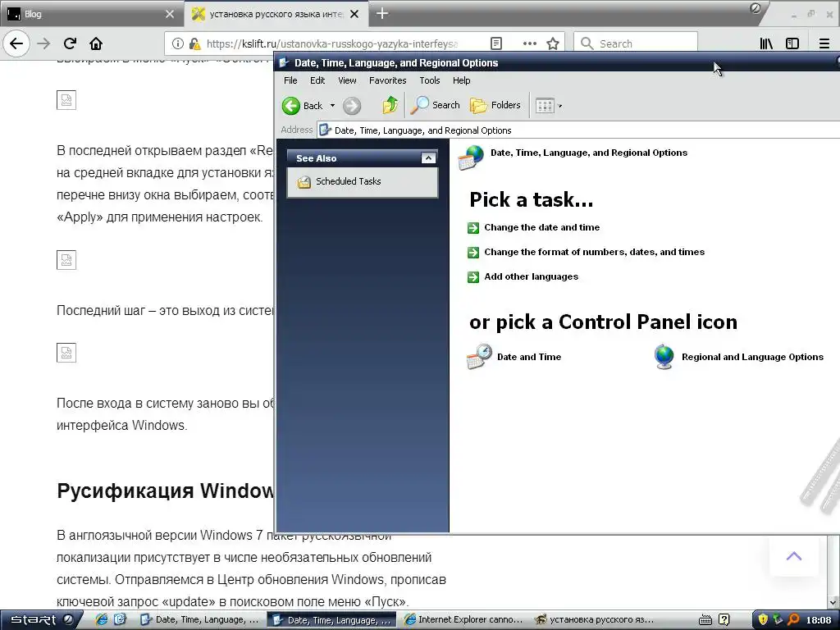Click the scroll-to-top chevron button on page
The height and width of the screenshot is (630, 840).
point(794,556)
